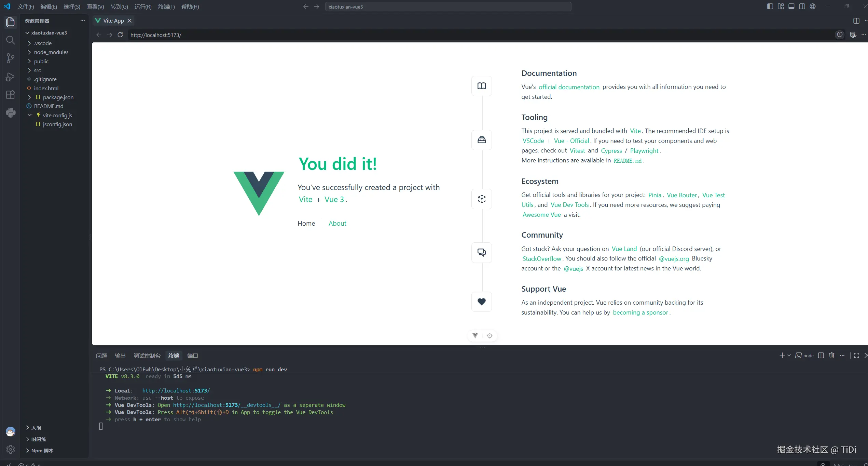
Task: Create a new terminal with plus
Action: coord(782,356)
